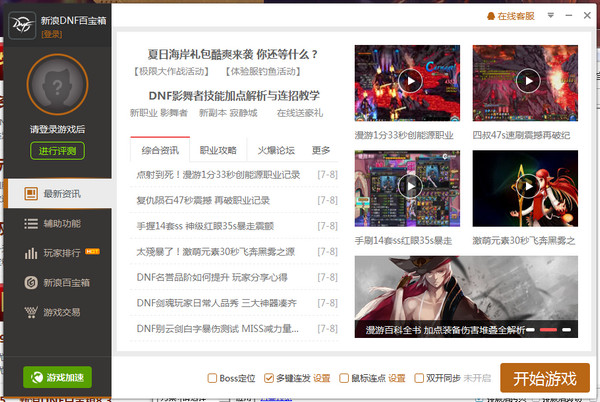Click the green 进行评测 button
Viewport: 600px width, 402px height.
(x=56, y=151)
